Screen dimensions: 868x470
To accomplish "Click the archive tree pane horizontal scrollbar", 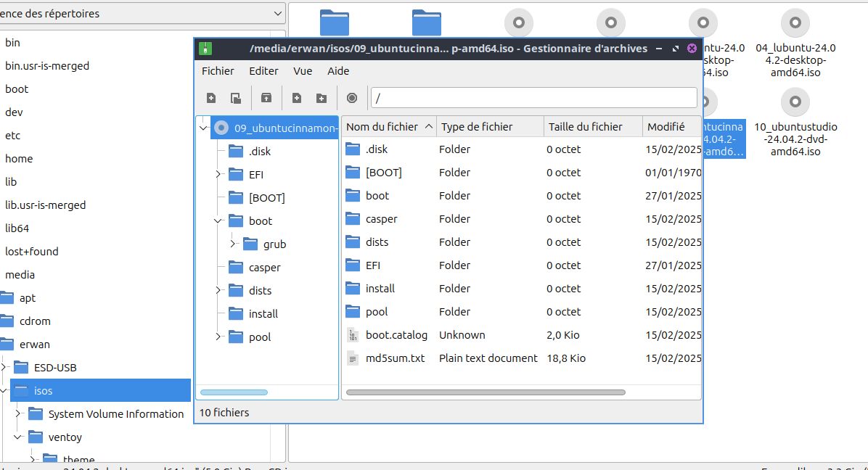I will [x=234, y=392].
